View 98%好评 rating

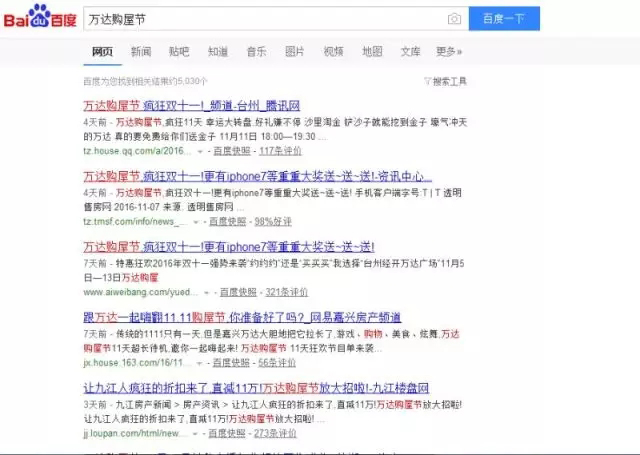click(273, 222)
